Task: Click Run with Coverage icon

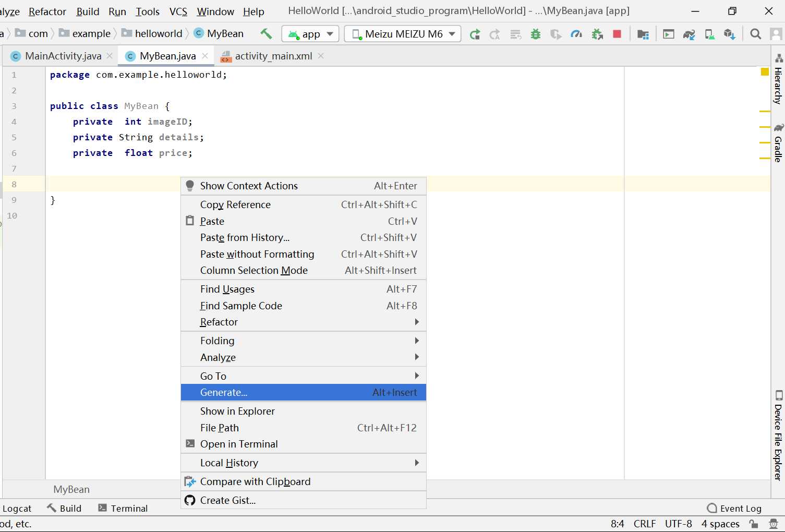Action: [x=556, y=34]
